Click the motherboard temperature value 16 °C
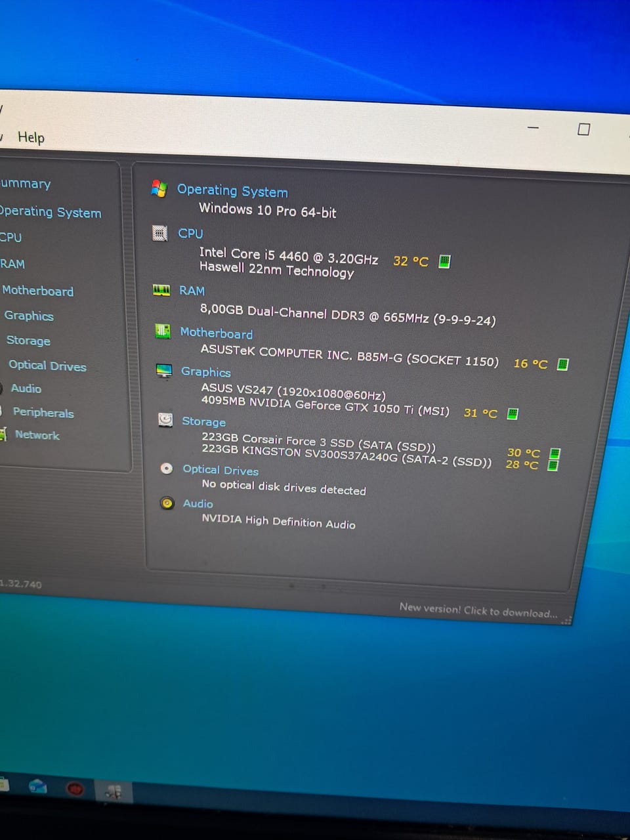The height and width of the screenshot is (840, 630). 530,363
